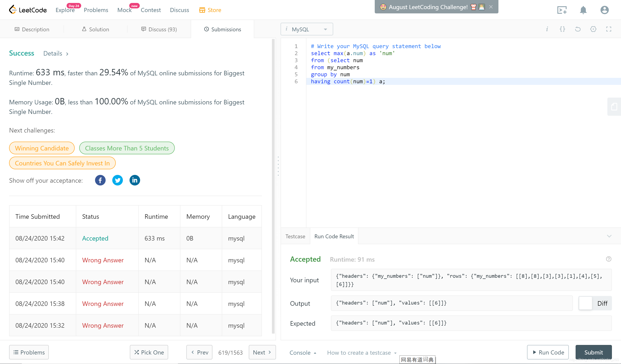
Task: Share acceptance on Twitter
Action: point(117,180)
